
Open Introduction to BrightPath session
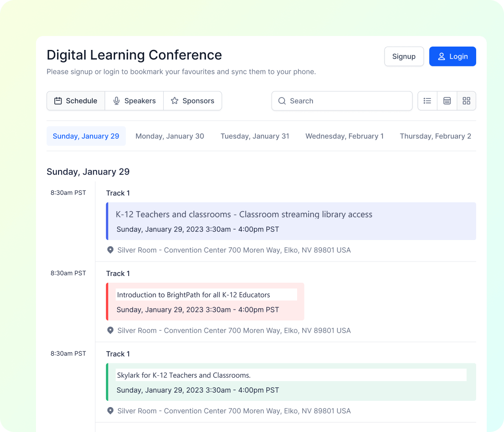(x=205, y=301)
